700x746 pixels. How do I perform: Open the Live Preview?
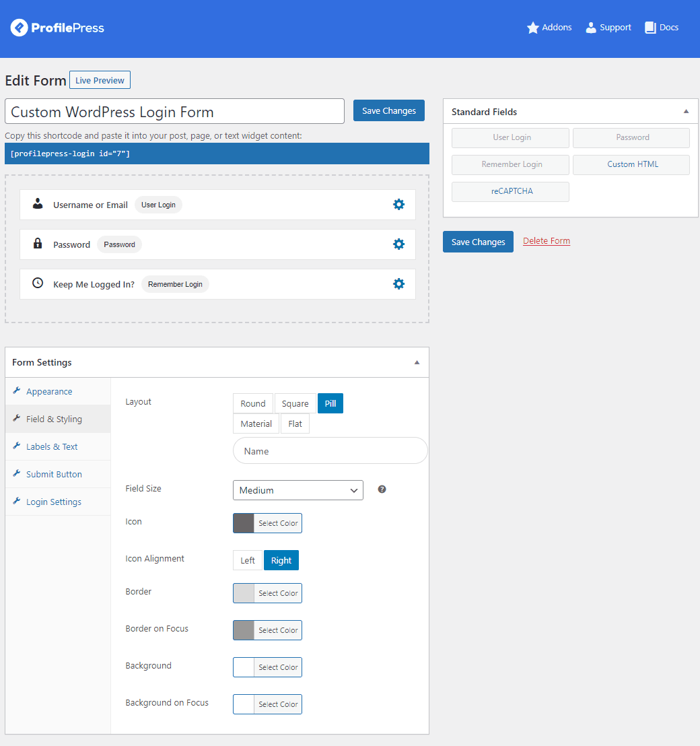[x=100, y=79]
